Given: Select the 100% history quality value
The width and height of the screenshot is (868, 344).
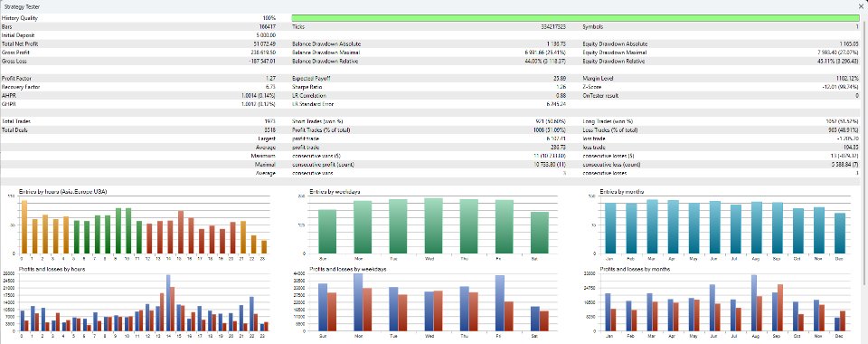Looking at the screenshot, I should coord(269,18).
